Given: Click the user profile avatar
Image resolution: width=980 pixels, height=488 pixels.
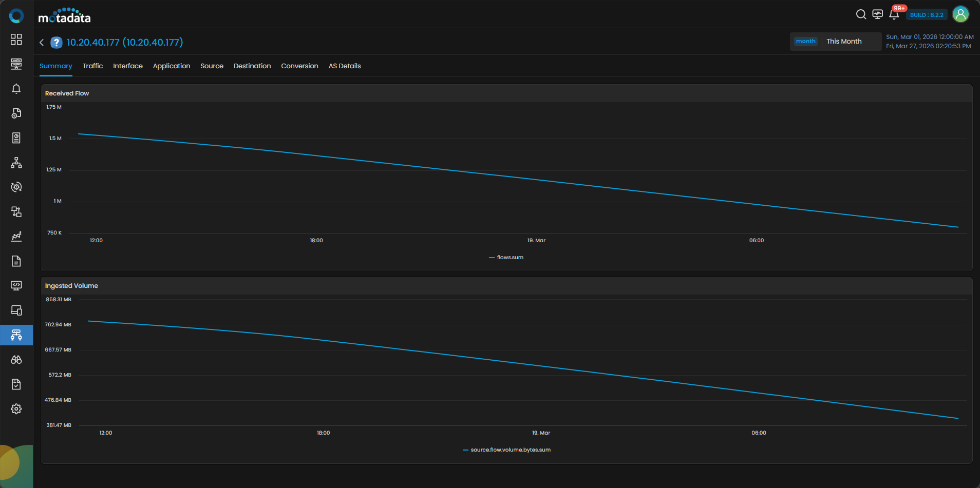Looking at the screenshot, I should 960,14.
